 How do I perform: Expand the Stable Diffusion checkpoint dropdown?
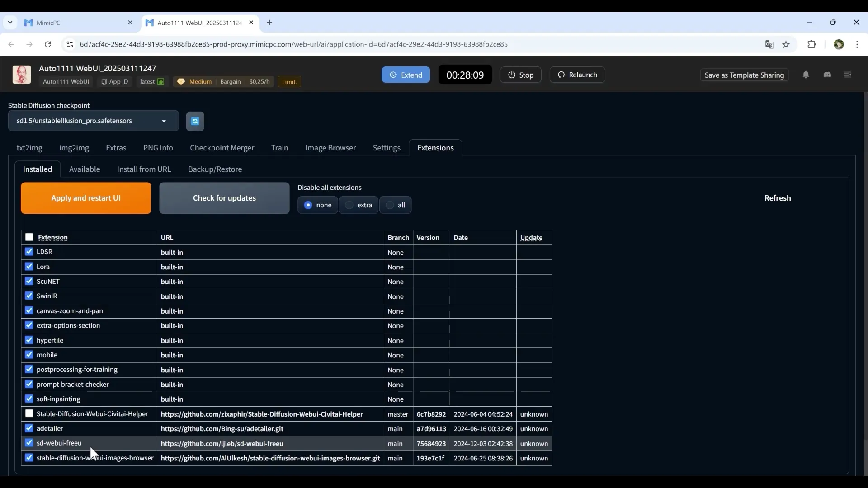pos(164,121)
